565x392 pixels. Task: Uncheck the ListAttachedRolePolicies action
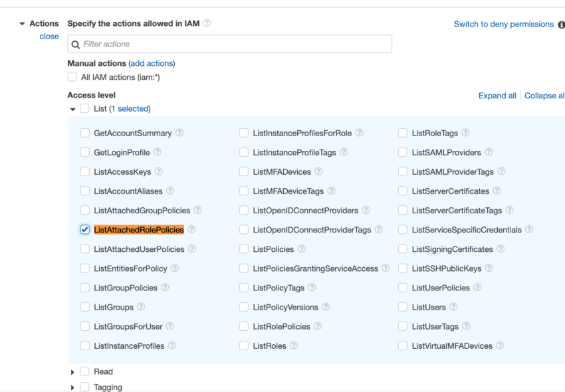[x=84, y=229]
